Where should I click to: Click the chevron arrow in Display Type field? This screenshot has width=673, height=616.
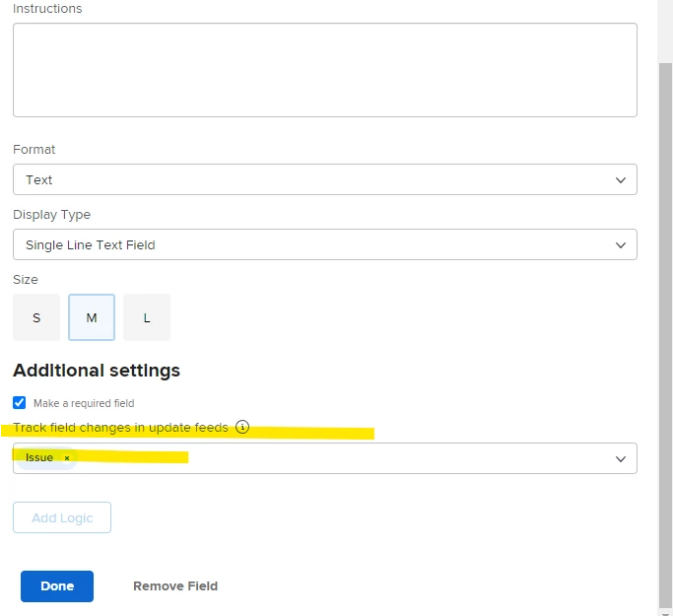coord(620,245)
